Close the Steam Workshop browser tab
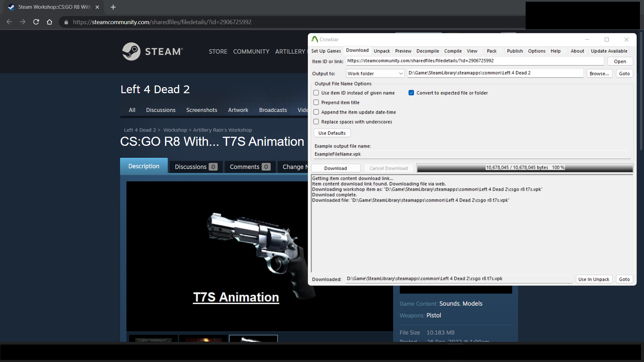 click(x=97, y=7)
